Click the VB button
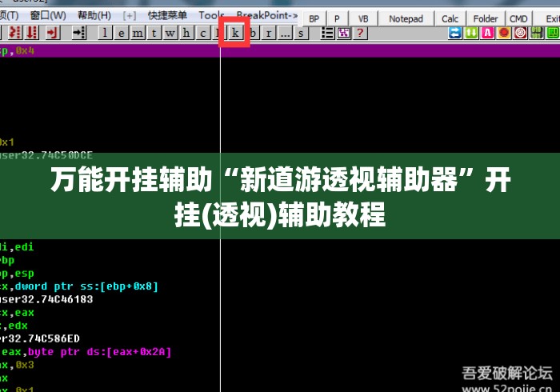The width and height of the screenshot is (560, 392). (x=363, y=18)
